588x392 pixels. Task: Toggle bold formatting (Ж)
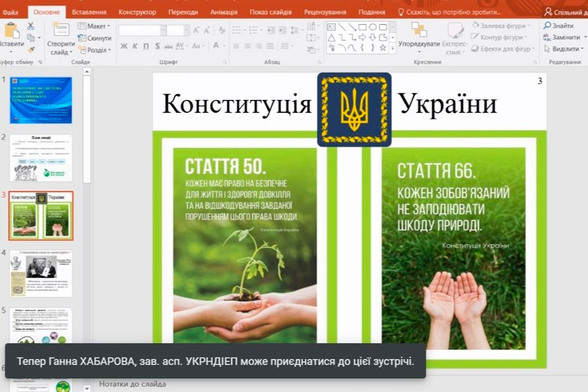pos(123,46)
